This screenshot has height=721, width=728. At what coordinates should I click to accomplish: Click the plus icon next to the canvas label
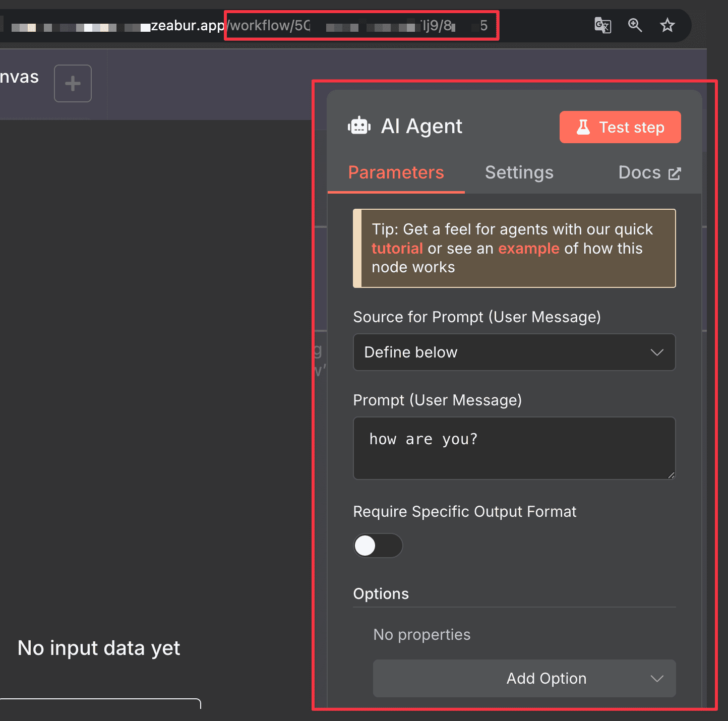pyautogui.click(x=72, y=83)
